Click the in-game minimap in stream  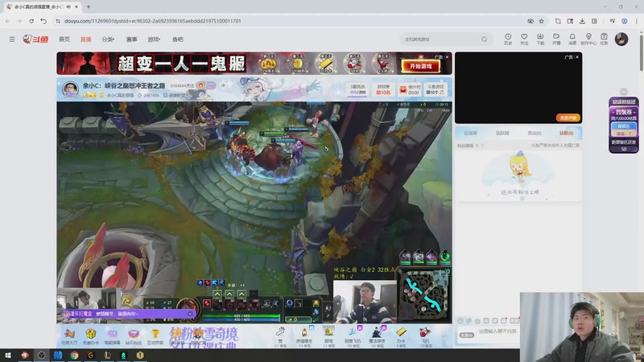[x=423, y=296]
